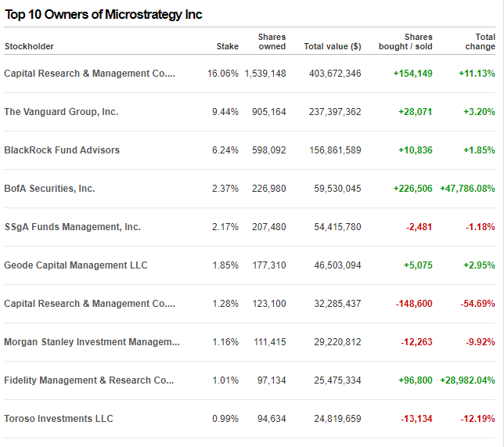Viewport: 504px width, 447px height.
Task: Select Morgan Stanley Investment Managem... name
Action: (92, 342)
